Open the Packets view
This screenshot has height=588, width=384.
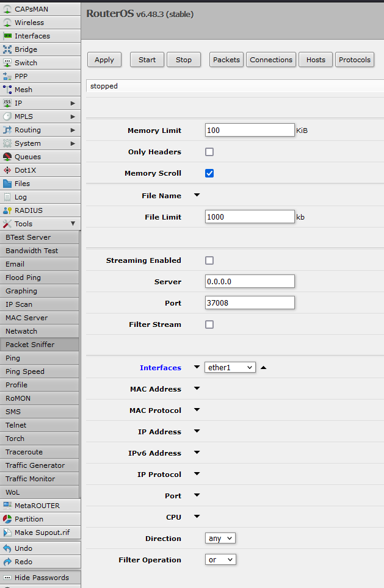[226, 60]
